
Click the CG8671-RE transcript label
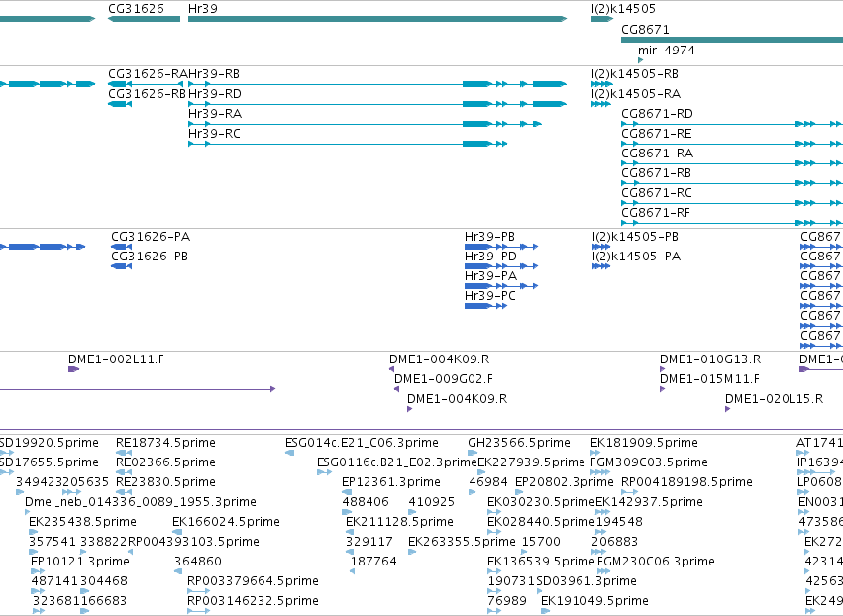click(x=657, y=134)
